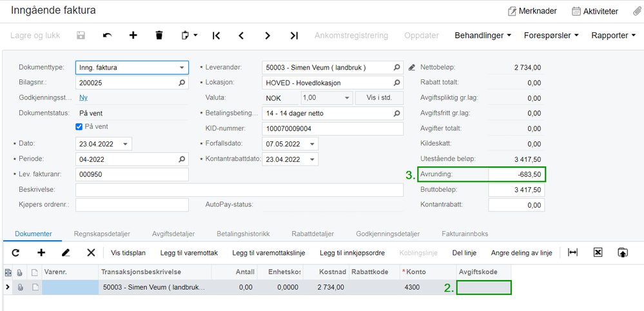Navigate to the next record
644x311 pixels.
268,35
